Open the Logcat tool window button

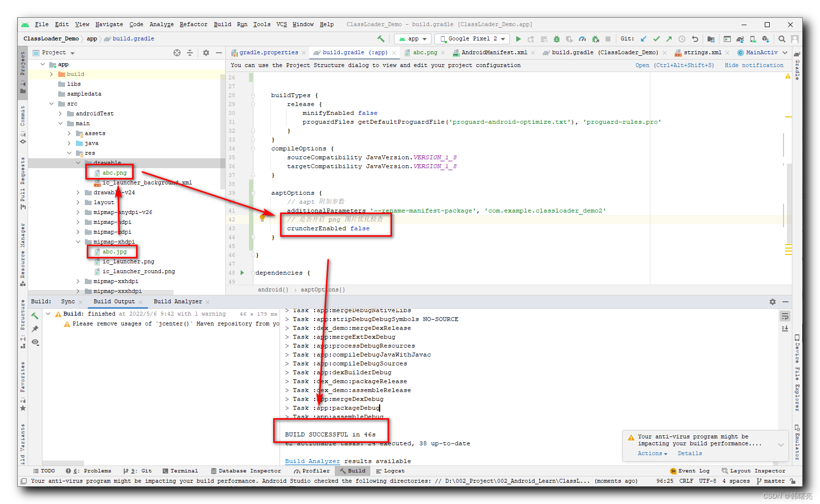pyautogui.click(x=390, y=471)
